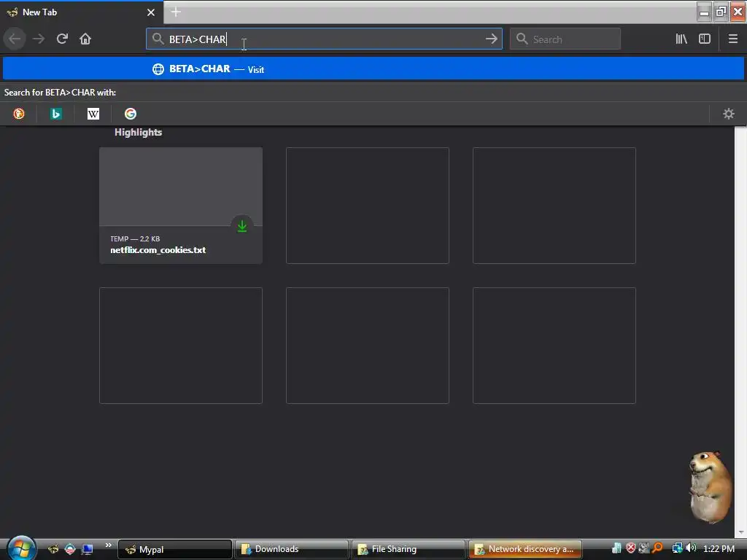This screenshot has width=747, height=560.
Task: Open netflix.com_cookies.txt highlight card
Action: [181, 205]
